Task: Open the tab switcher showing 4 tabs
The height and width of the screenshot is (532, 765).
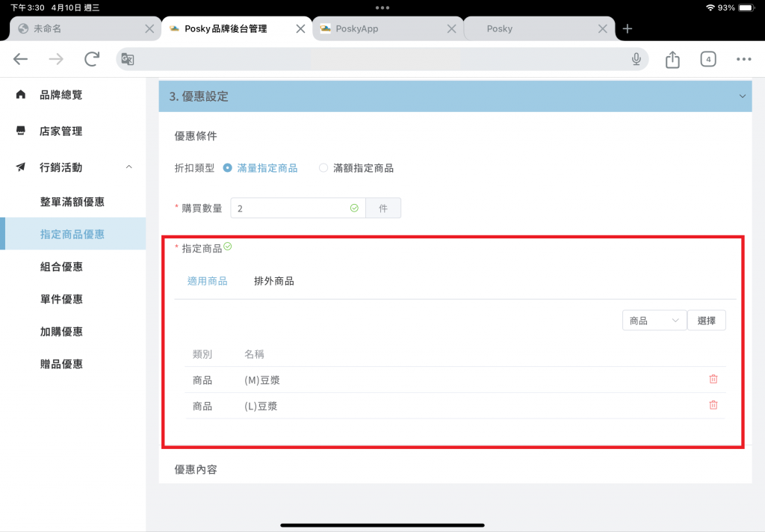Action: coord(708,59)
